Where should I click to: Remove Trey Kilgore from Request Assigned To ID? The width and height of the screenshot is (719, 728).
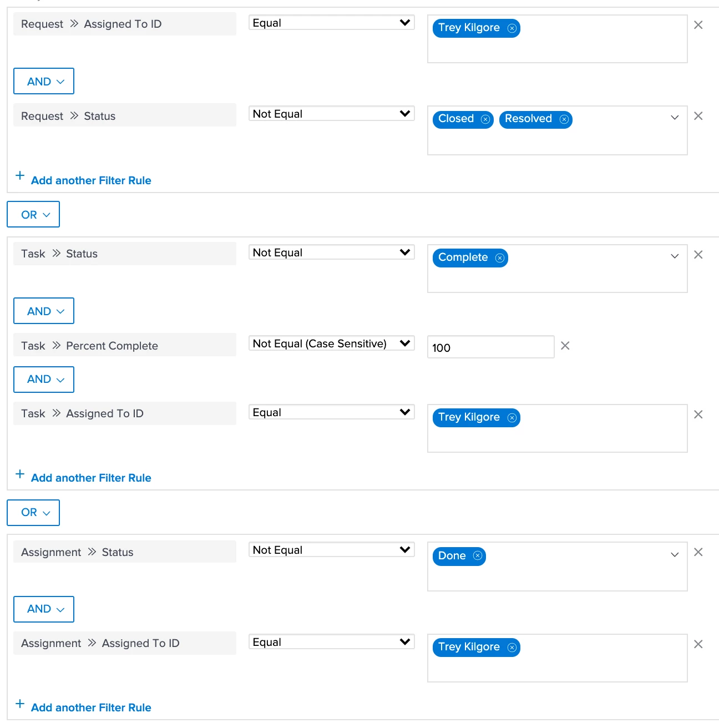click(x=512, y=28)
